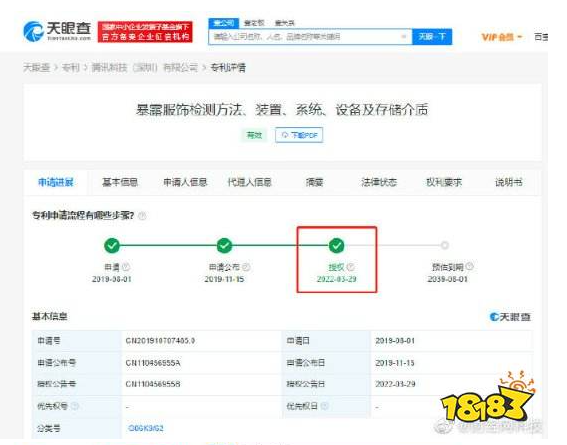The height and width of the screenshot is (445, 567).
Task: Switch to the 法律状态 tab
Action: point(379,183)
